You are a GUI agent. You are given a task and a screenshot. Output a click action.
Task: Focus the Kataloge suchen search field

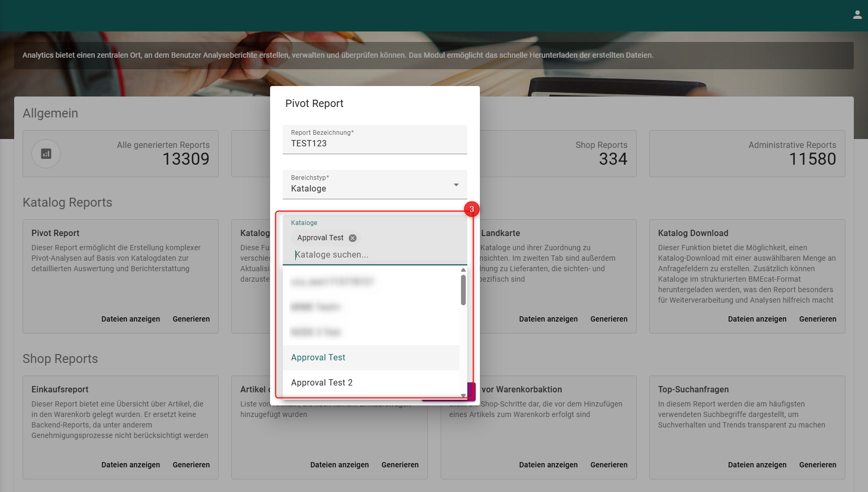(374, 255)
